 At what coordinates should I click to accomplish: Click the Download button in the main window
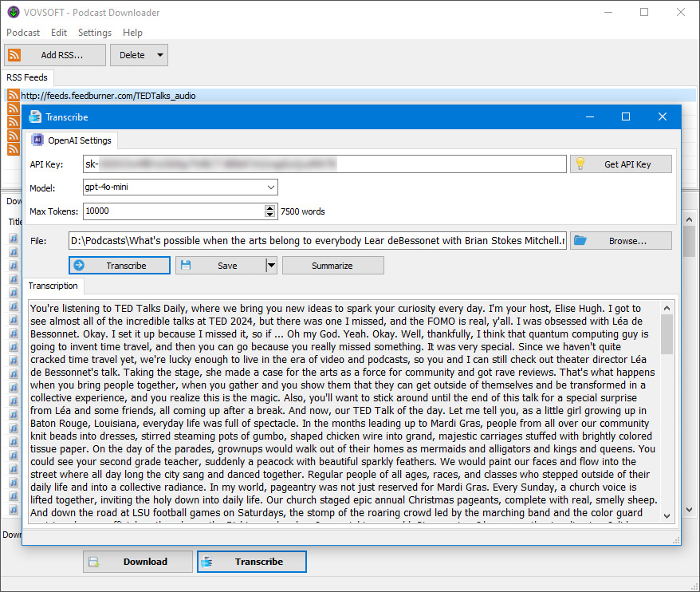click(137, 562)
